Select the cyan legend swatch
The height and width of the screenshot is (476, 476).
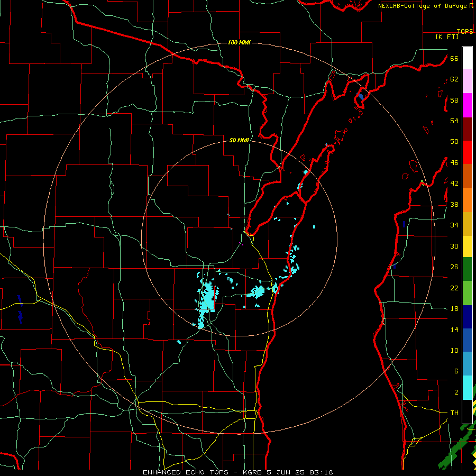(x=467, y=388)
